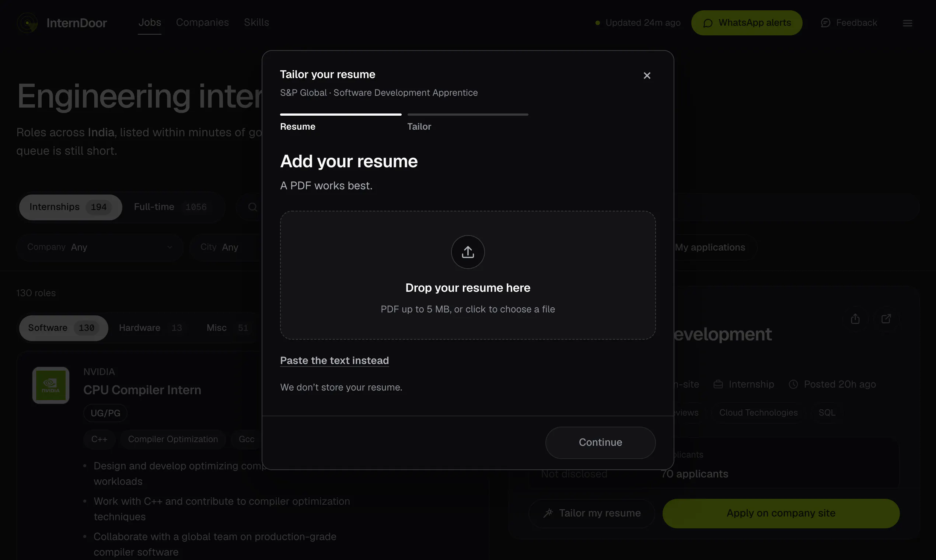Click the Feedback button
Screen dimensions: 936x560
click(x=849, y=22)
